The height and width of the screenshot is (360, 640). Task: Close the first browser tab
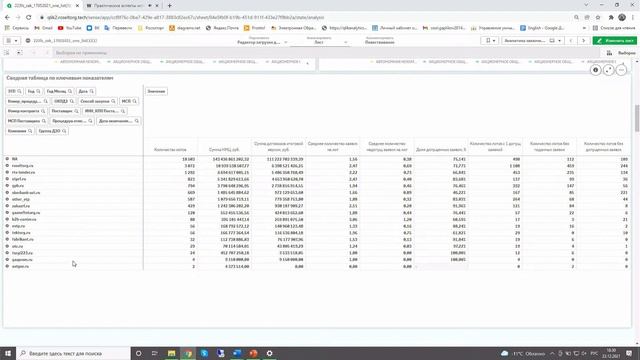click(77, 6)
